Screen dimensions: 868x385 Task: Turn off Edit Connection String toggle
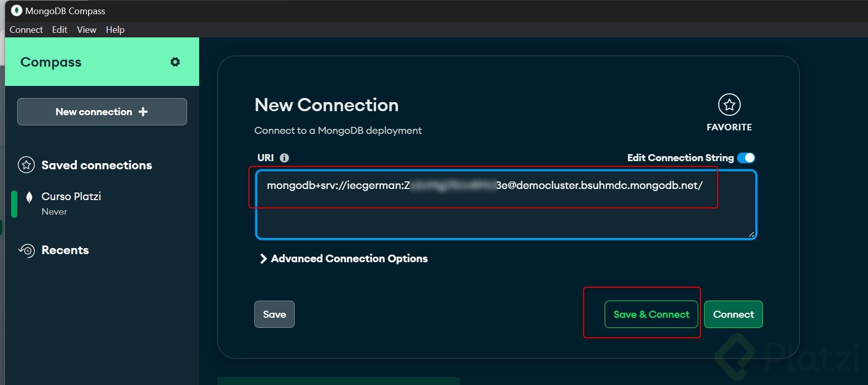pos(746,158)
